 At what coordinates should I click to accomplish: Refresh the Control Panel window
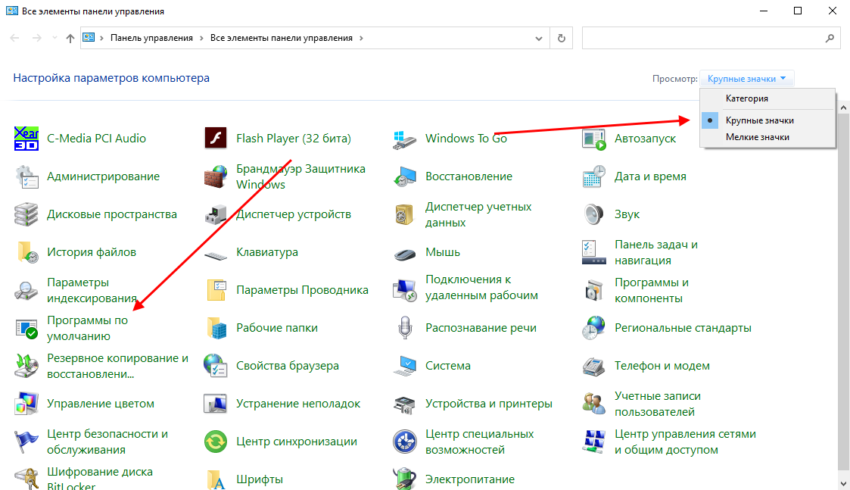click(562, 38)
